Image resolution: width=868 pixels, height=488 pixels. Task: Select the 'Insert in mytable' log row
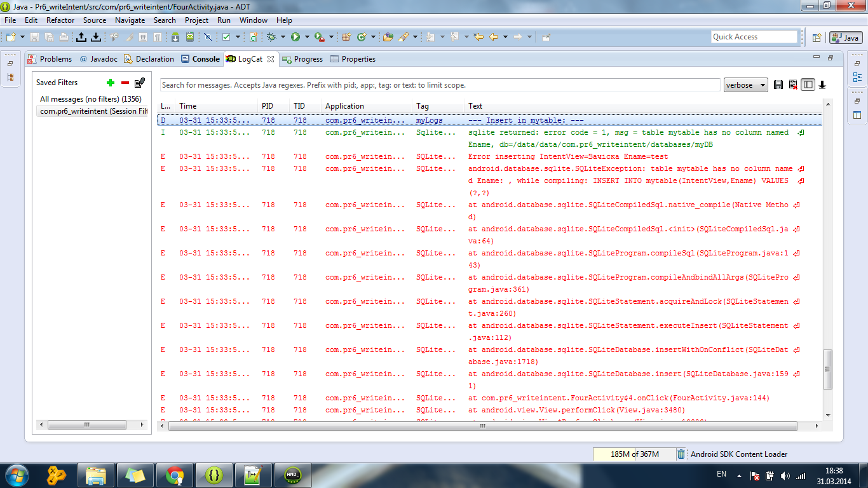point(490,120)
